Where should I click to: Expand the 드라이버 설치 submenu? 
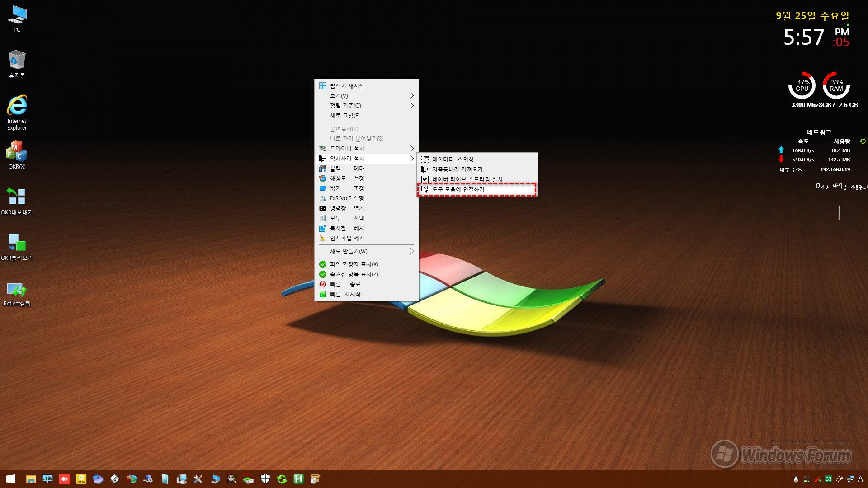pos(367,149)
